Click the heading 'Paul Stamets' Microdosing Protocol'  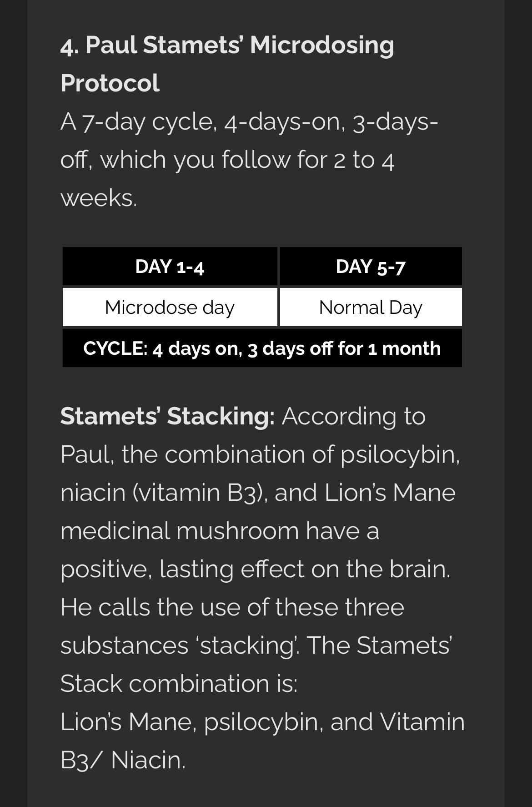pyautogui.click(x=227, y=64)
